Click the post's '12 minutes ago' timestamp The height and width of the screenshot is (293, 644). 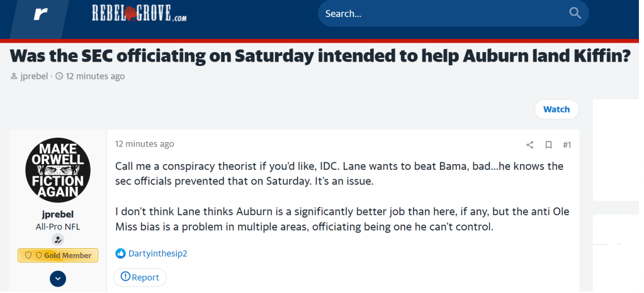(x=144, y=144)
